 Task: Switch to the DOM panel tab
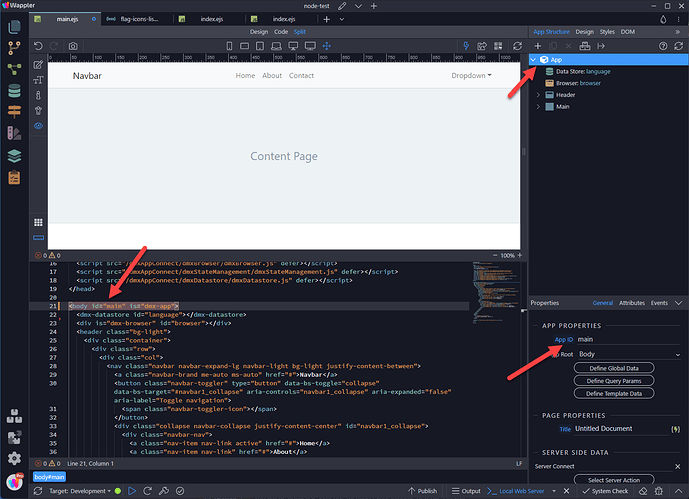point(627,32)
